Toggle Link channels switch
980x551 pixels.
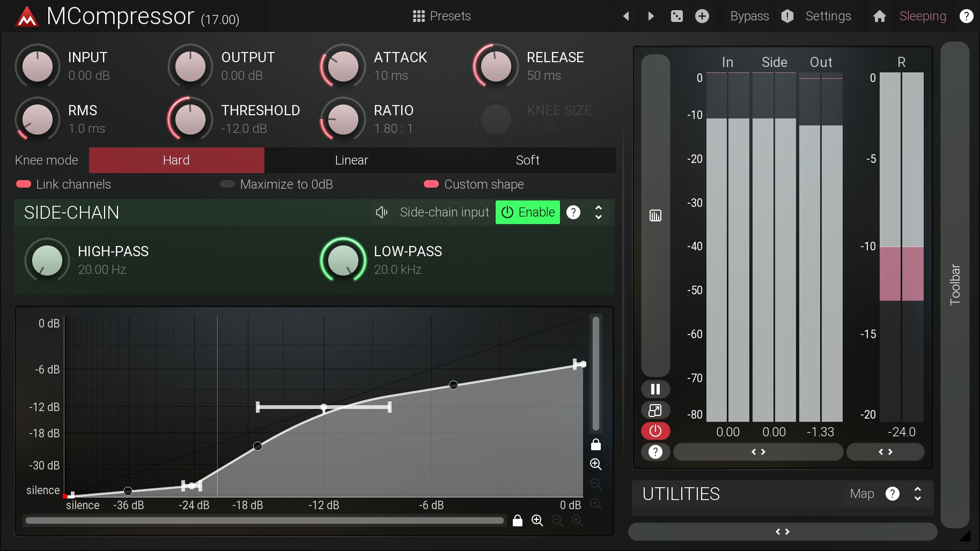(24, 184)
